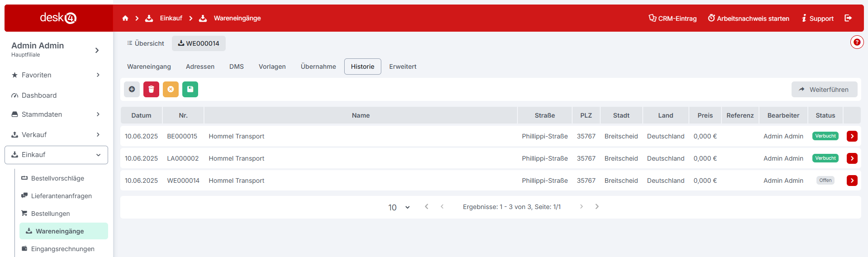The height and width of the screenshot is (257, 868).
Task: Expand the Favoriten sidebar menu
Action: (x=56, y=75)
